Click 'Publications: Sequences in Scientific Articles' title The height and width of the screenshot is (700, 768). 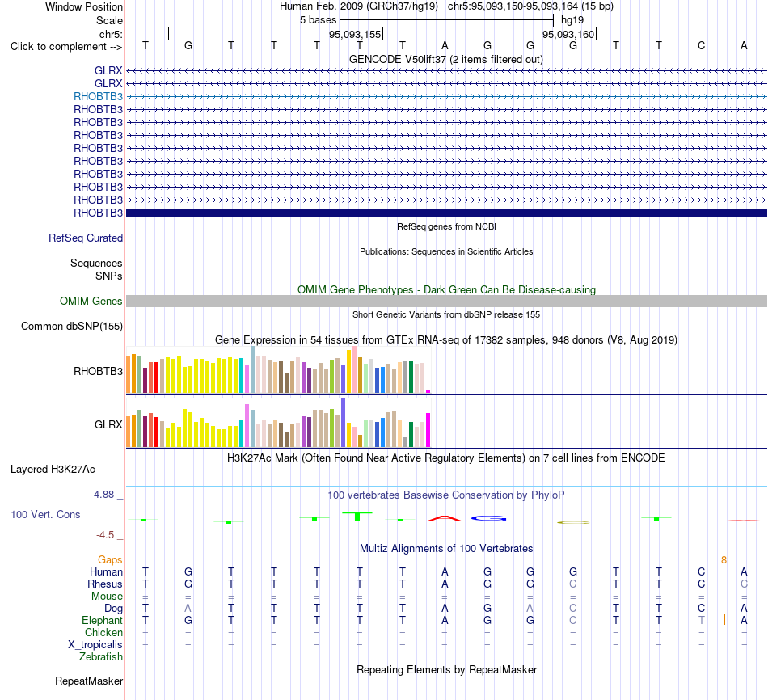[x=446, y=251]
